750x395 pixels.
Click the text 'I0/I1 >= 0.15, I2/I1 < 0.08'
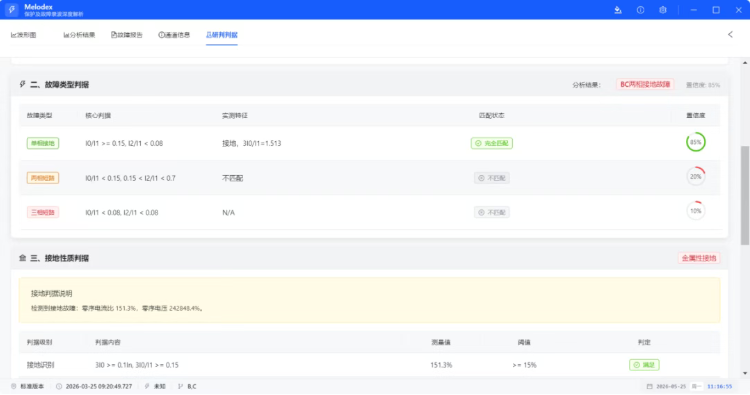[x=124, y=143]
